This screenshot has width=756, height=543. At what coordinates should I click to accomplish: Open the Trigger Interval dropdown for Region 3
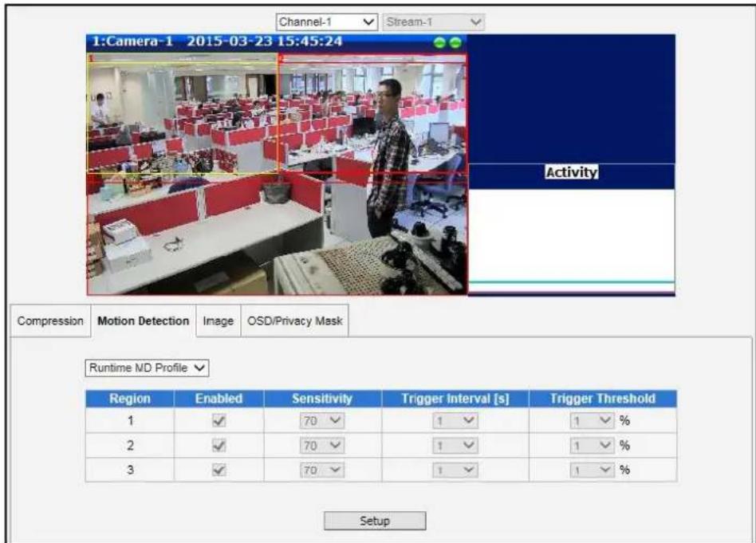coord(455,470)
